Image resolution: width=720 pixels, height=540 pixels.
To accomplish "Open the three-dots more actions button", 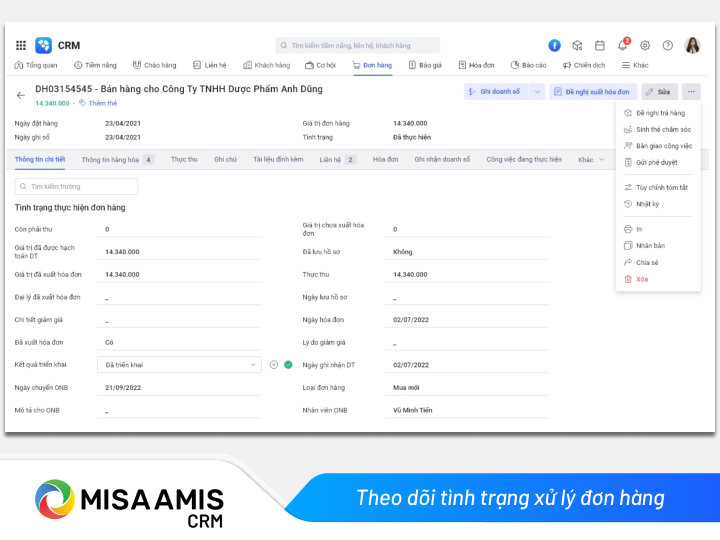I will (x=691, y=92).
